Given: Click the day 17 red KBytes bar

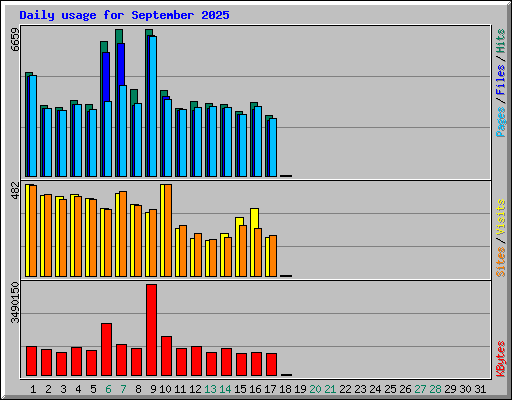Looking at the screenshot, I should (271, 364).
